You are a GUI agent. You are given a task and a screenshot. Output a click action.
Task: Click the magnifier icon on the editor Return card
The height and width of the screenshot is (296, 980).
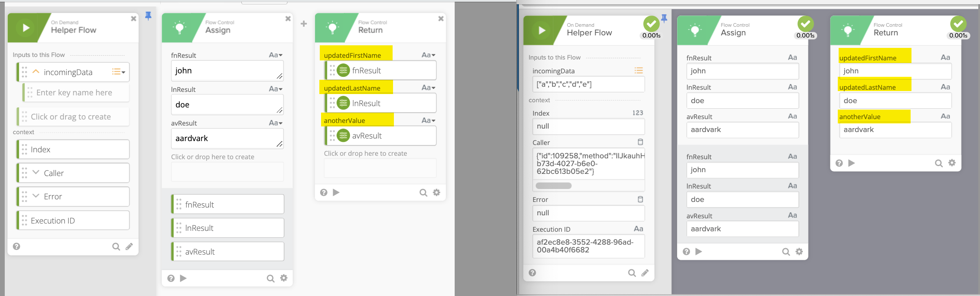[x=423, y=192]
